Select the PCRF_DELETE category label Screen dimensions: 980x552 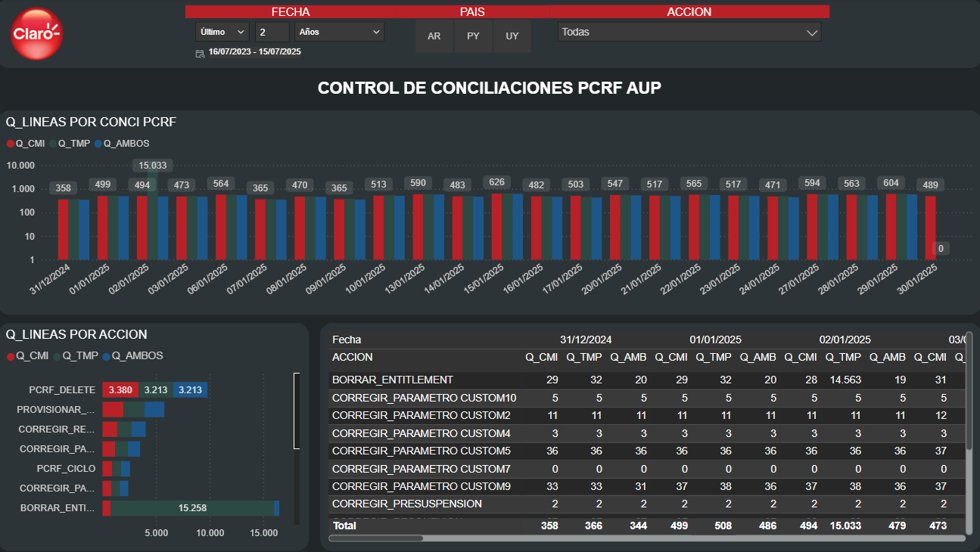62,390
